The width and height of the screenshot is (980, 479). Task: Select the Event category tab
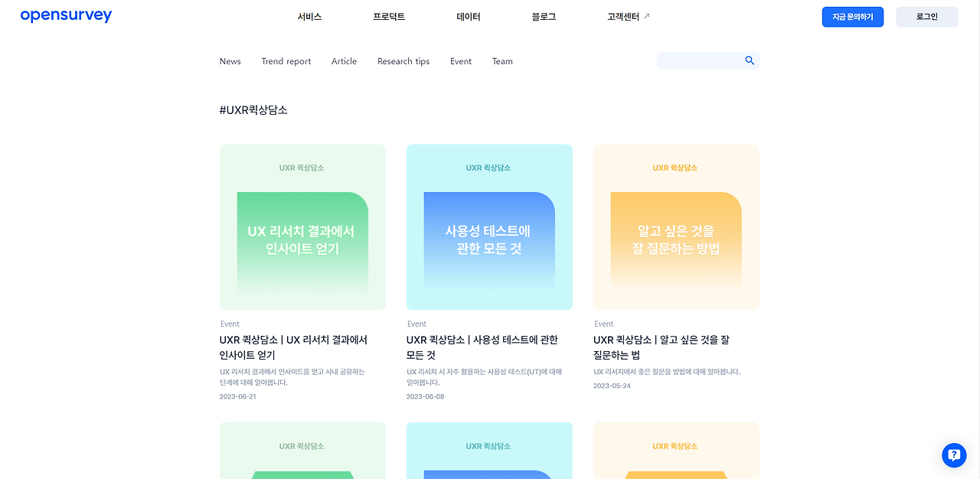coord(461,61)
